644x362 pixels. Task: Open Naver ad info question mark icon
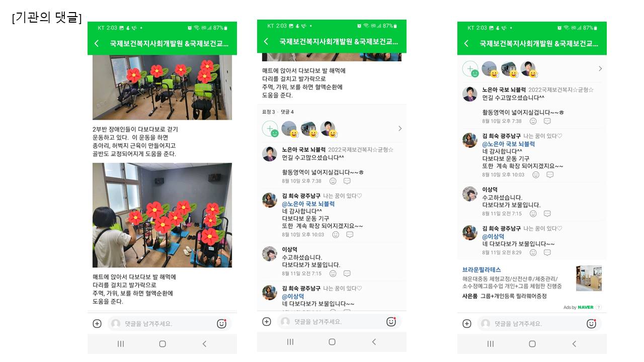pyautogui.click(x=599, y=307)
